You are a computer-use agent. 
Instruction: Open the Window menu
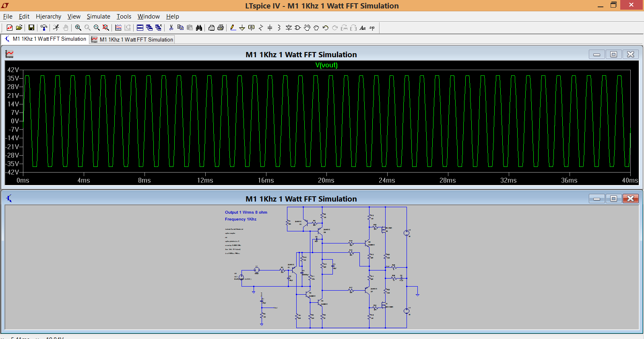click(x=149, y=17)
